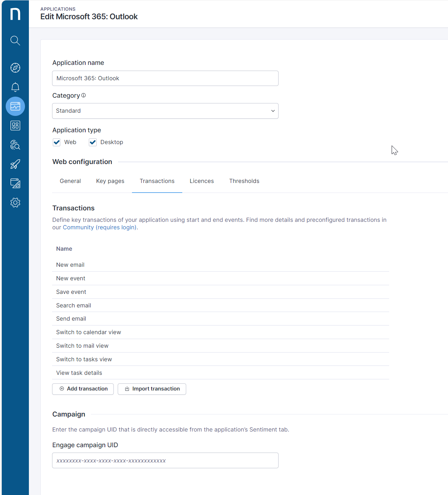Click the Name column header
The height and width of the screenshot is (495, 448).
coord(64,249)
